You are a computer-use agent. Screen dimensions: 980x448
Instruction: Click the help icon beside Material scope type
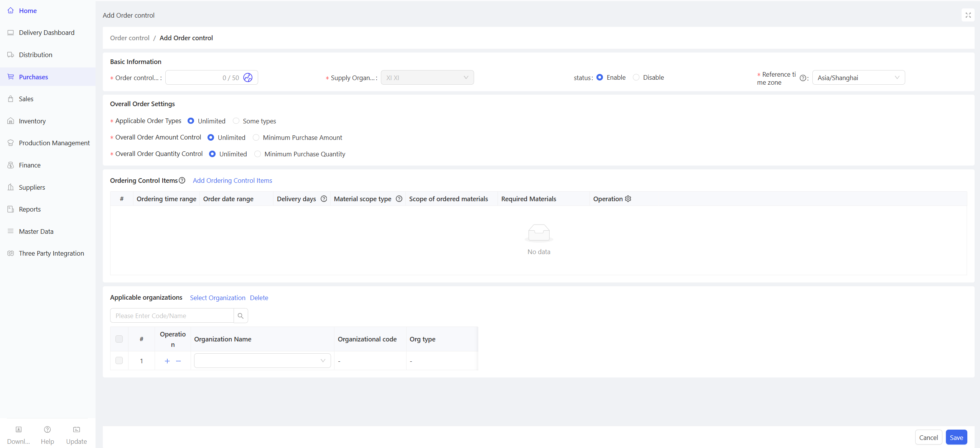(399, 199)
